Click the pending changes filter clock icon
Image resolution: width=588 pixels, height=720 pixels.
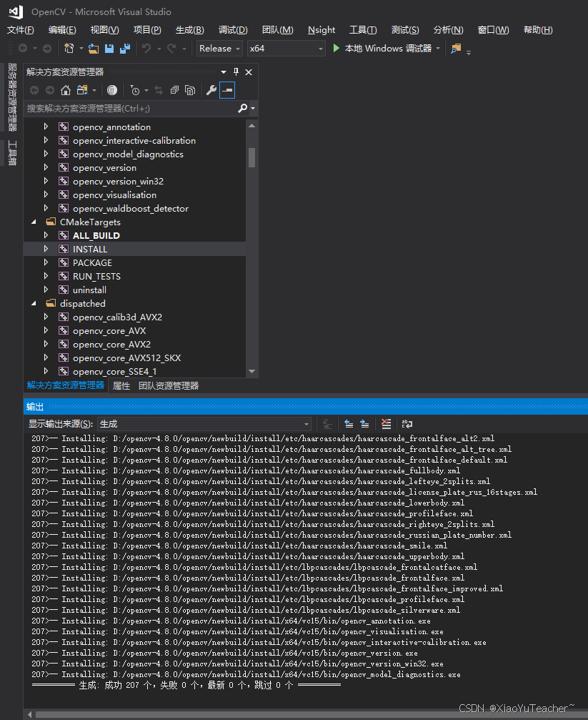(x=135, y=90)
